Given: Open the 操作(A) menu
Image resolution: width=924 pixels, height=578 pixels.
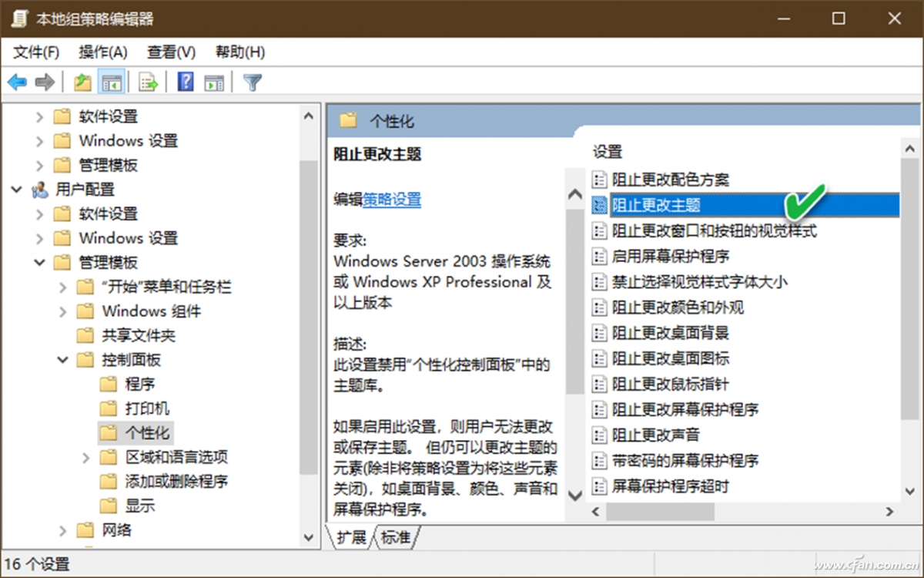Looking at the screenshot, I should [x=103, y=52].
